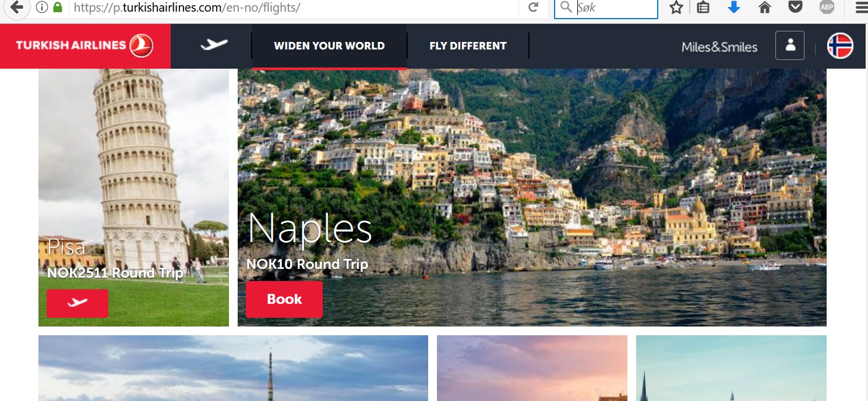Open the Fly Different menu item
868x401 pixels.
click(x=468, y=46)
